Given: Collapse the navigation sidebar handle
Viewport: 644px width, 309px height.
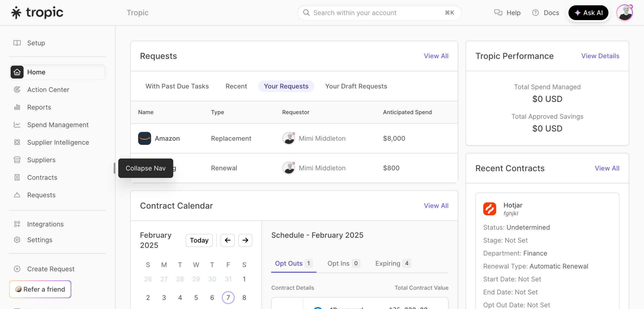Looking at the screenshot, I should point(114,168).
